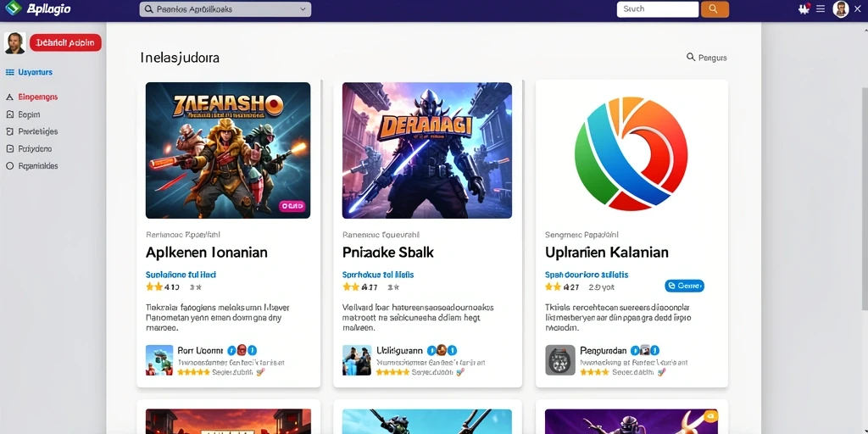Open the Deranagi game thumbnail

pyautogui.click(x=427, y=150)
